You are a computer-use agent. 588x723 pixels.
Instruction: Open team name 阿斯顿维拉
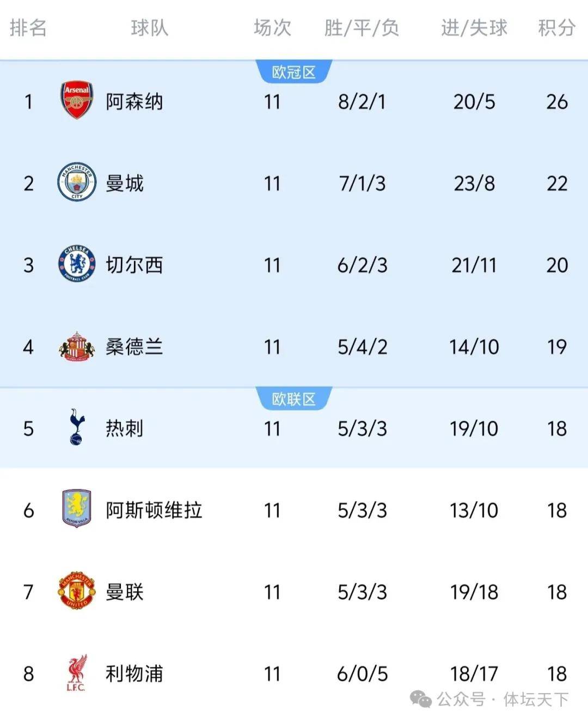point(154,511)
